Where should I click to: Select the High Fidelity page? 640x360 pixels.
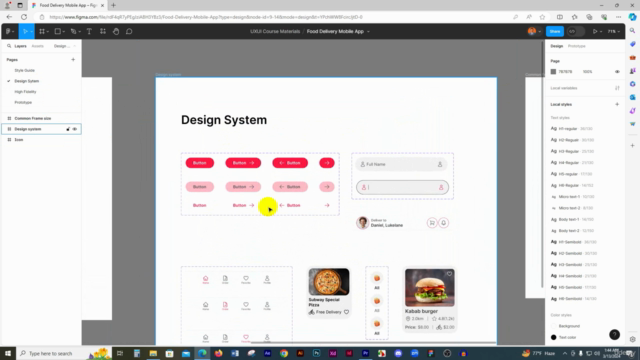tap(25, 92)
